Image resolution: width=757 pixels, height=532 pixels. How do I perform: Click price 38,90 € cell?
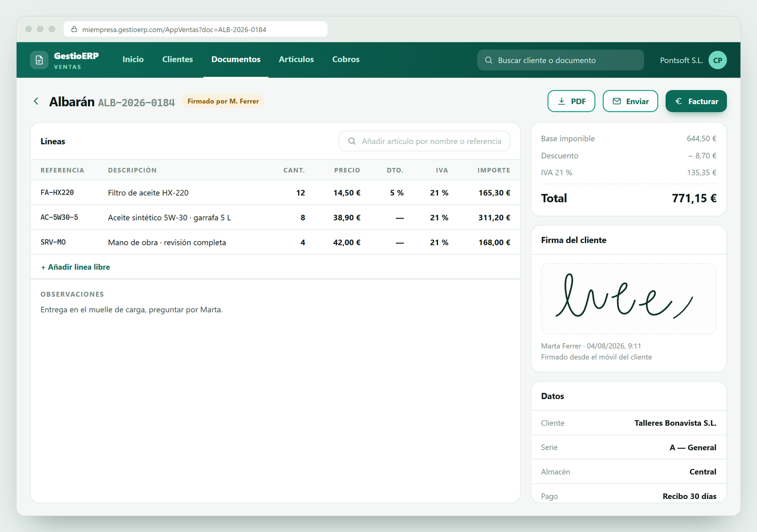(347, 218)
